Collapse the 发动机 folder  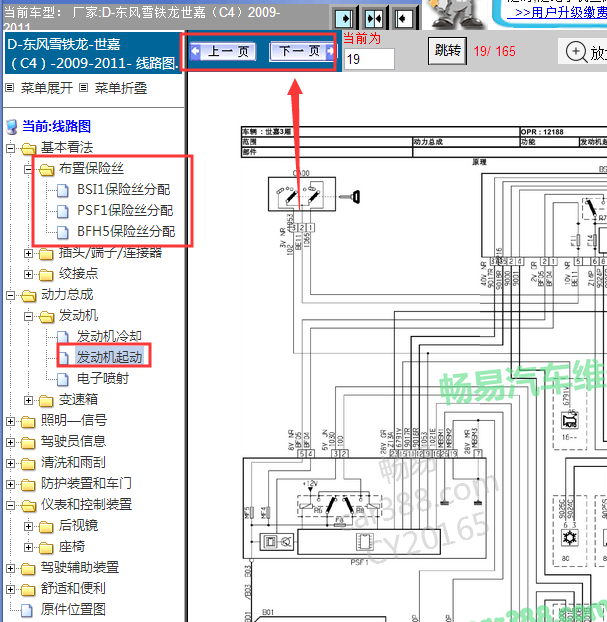[x=28, y=317]
